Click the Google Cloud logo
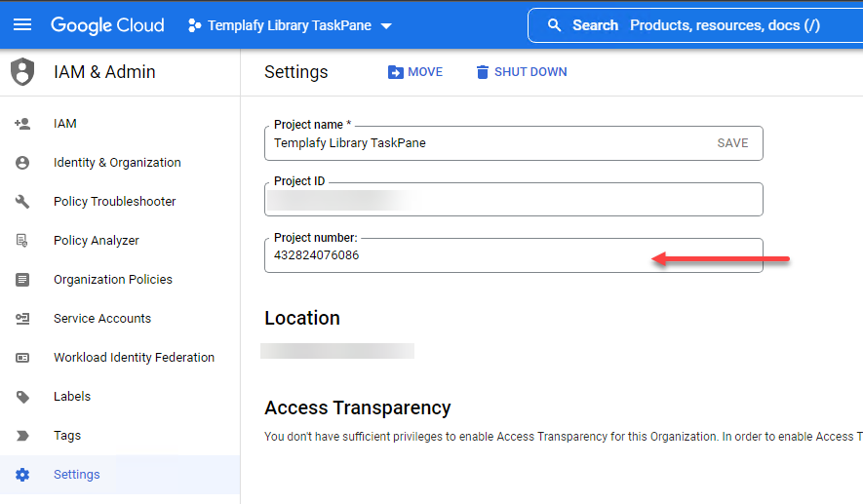This screenshot has height=504, width=863. (107, 25)
